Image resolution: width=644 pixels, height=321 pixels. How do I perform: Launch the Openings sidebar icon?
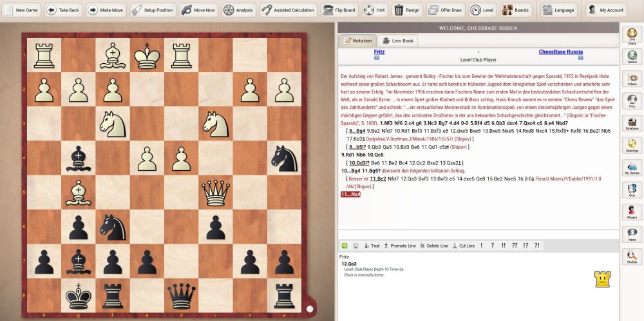[632, 146]
